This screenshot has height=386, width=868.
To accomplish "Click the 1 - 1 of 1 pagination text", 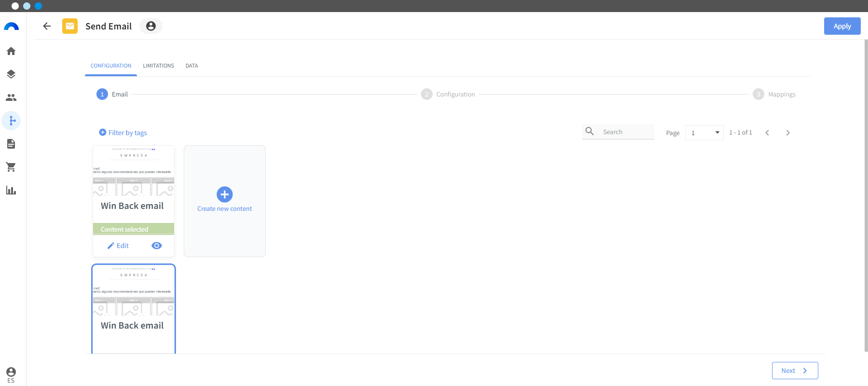I will pyautogui.click(x=741, y=133).
